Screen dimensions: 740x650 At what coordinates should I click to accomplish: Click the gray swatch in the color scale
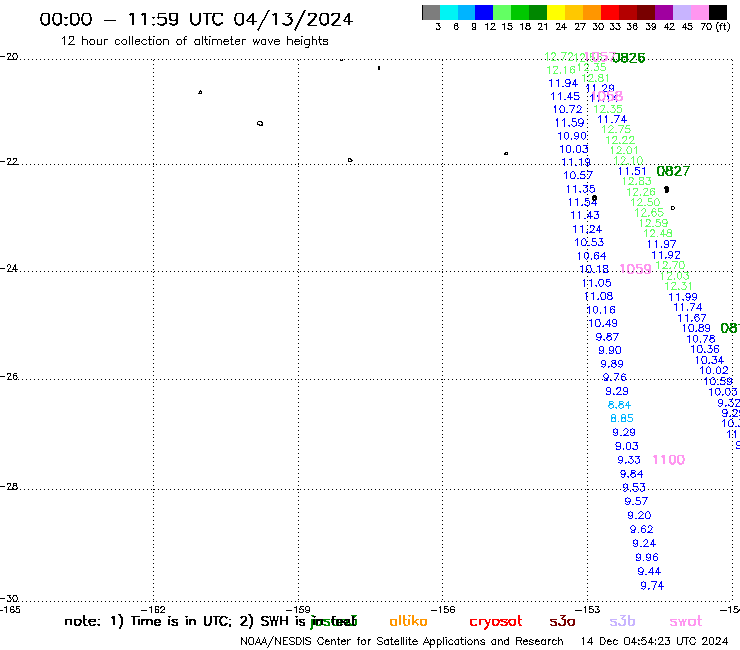click(x=431, y=12)
